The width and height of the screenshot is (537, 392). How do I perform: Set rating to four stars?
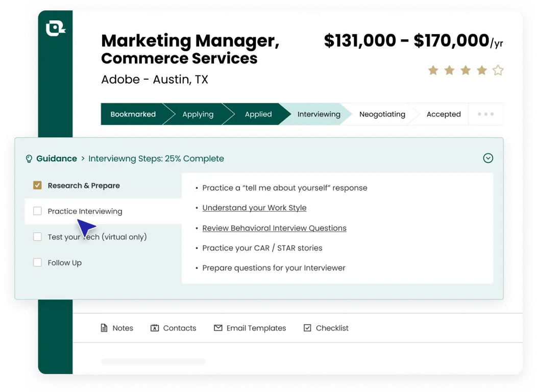click(x=482, y=70)
